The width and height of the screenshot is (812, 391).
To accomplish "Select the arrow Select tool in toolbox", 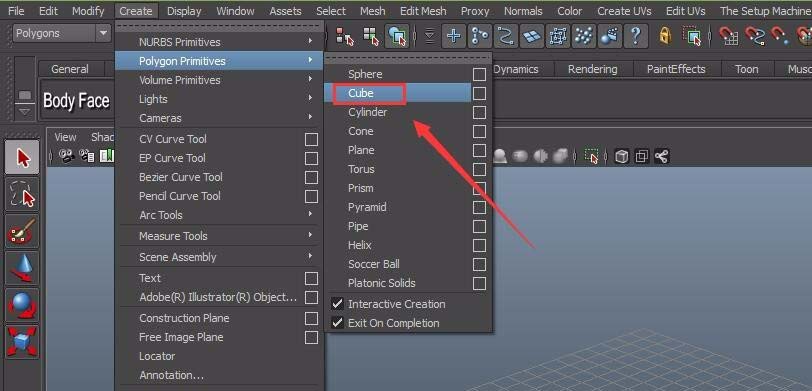I will [x=22, y=157].
